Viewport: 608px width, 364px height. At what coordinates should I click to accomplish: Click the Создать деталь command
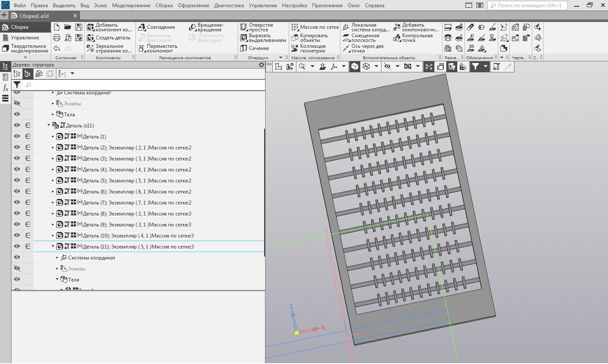(x=109, y=38)
